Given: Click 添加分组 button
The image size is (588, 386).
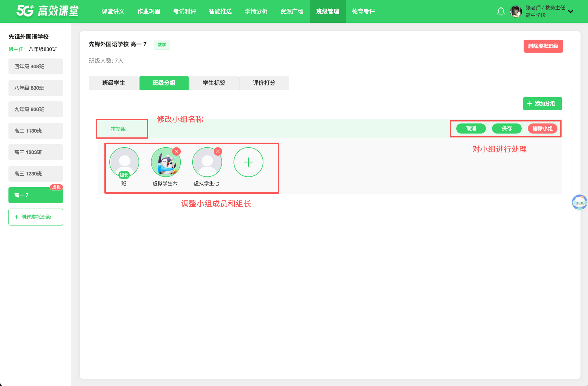Looking at the screenshot, I should (542, 104).
